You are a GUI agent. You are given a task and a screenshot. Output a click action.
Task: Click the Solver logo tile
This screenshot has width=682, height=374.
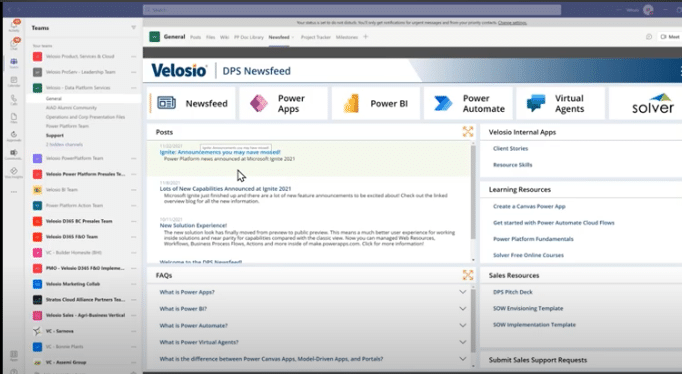pos(652,103)
